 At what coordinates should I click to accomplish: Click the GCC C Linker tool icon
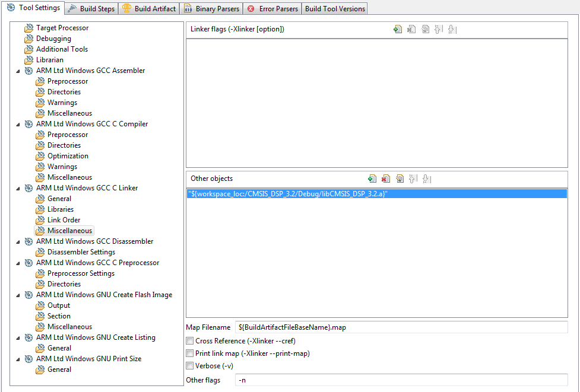pyautogui.click(x=29, y=188)
